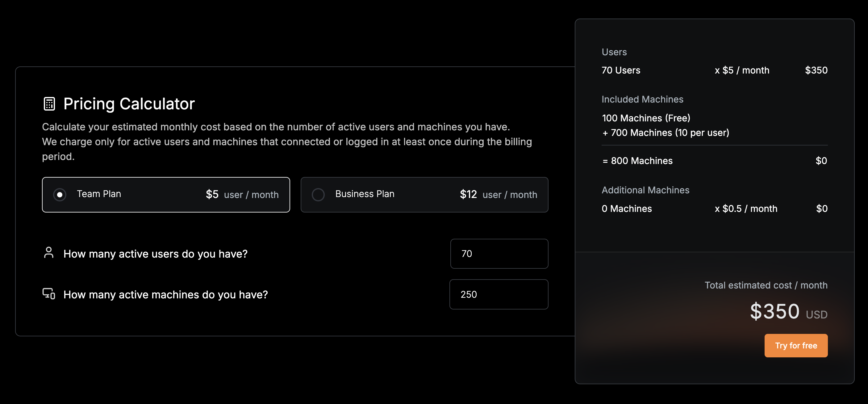Click the 800 Machines total line
Viewport: 868px width, 404px height.
pyautogui.click(x=637, y=161)
